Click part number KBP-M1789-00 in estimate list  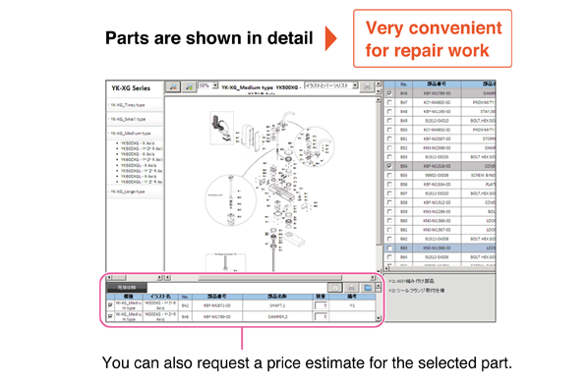coord(217,316)
